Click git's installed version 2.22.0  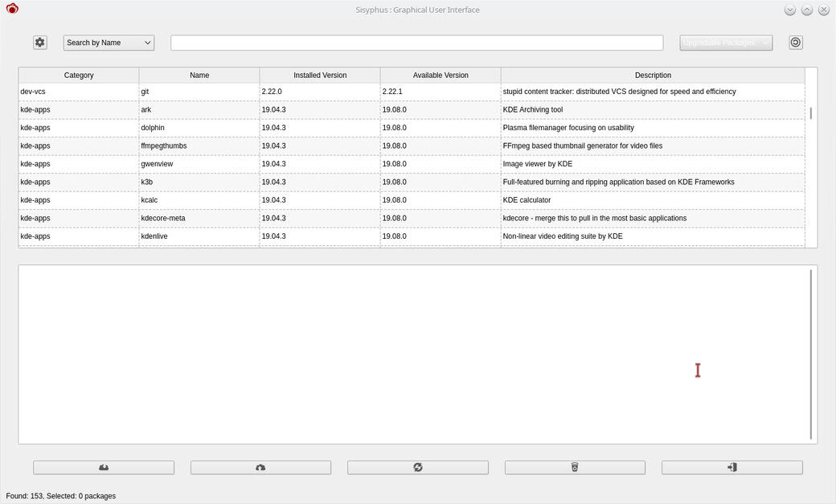pos(272,92)
